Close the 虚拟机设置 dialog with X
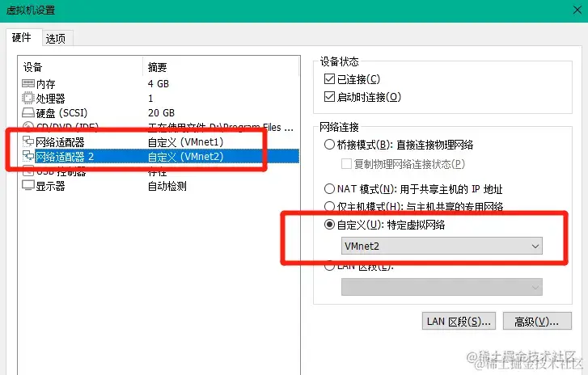Image resolution: width=588 pixels, height=375 pixels. click(577, 11)
